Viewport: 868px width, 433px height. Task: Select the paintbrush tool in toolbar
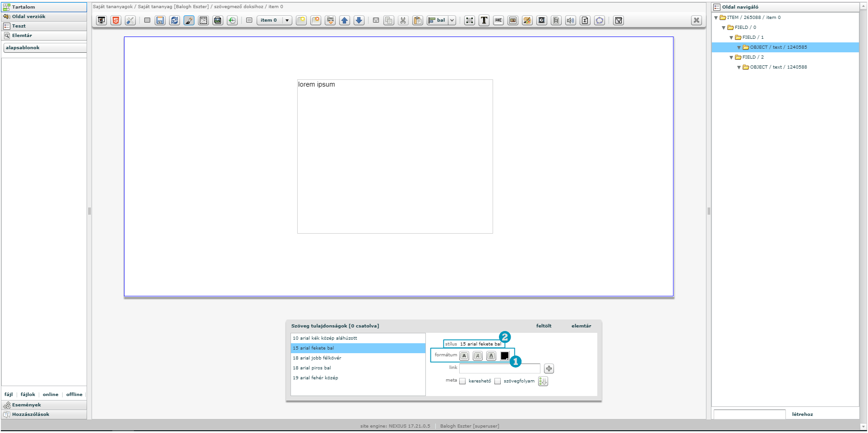[x=189, y=20]
